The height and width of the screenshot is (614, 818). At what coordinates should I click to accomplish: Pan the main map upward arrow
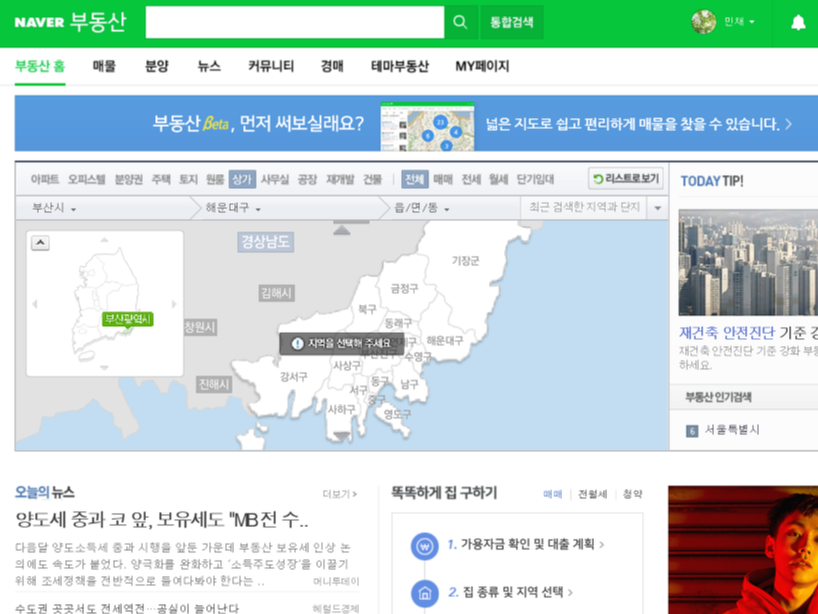pyautogui.click(x=342, y=230)
